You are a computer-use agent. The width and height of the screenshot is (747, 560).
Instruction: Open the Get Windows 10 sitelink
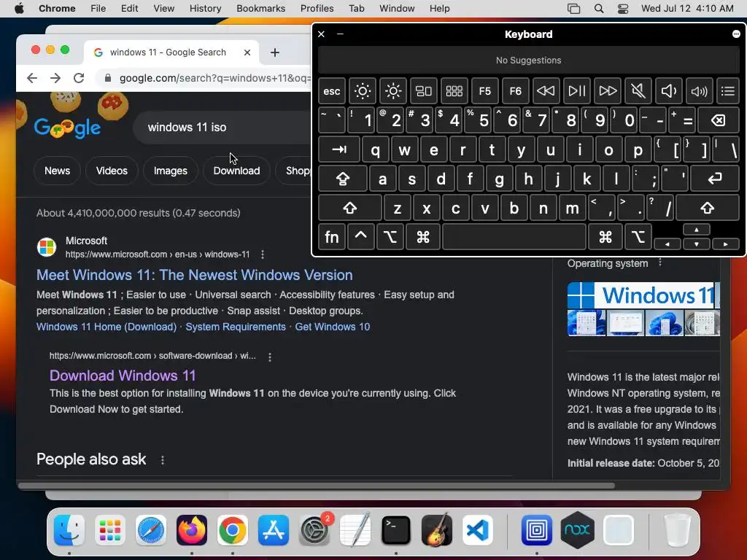tap(332, 327)
